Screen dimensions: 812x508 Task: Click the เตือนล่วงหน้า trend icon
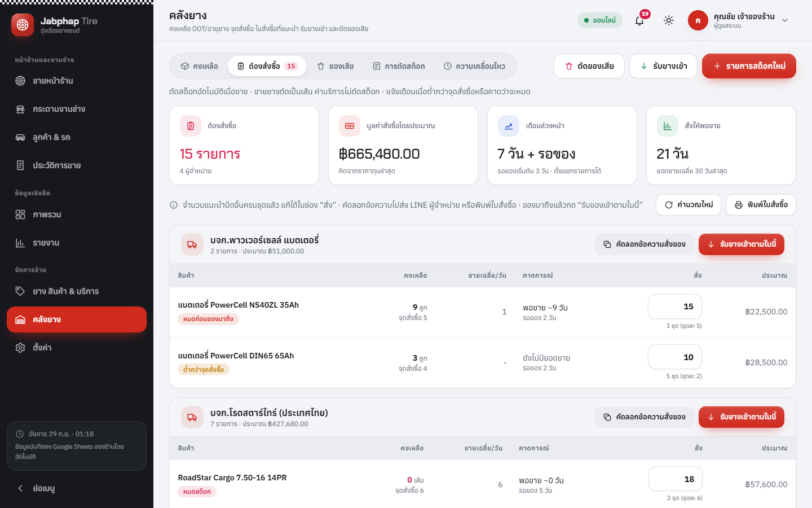(509, 126)
